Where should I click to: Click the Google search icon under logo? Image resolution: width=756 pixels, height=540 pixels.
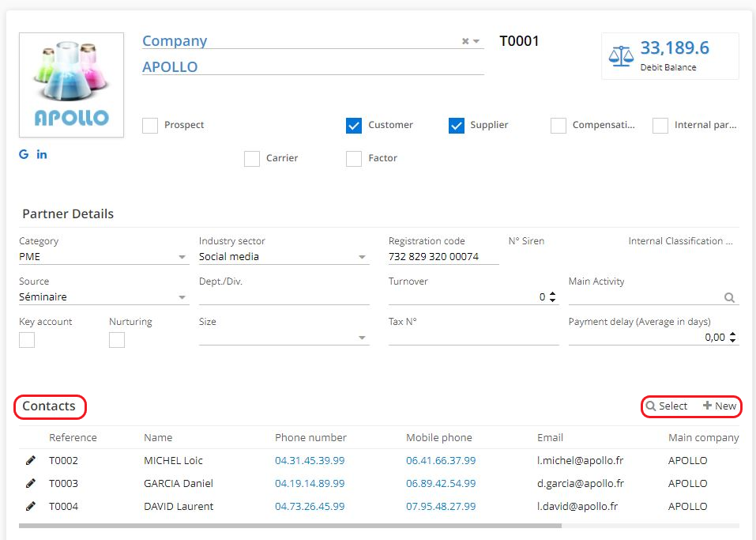point(24,154)
